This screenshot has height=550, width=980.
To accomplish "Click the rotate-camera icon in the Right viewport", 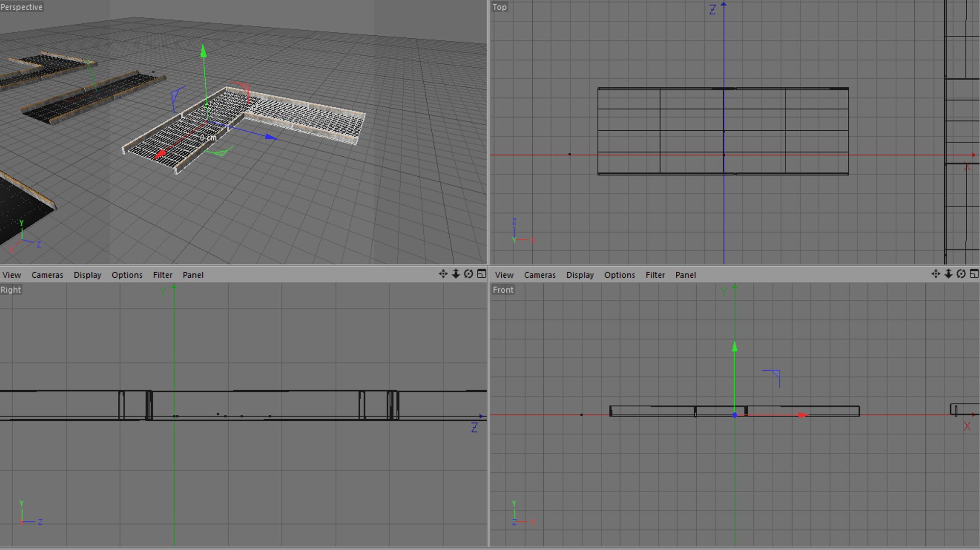I will click(469, 274).
